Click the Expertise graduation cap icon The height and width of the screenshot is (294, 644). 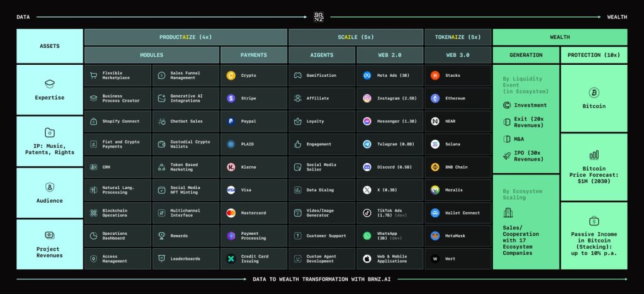coord(50,84)
